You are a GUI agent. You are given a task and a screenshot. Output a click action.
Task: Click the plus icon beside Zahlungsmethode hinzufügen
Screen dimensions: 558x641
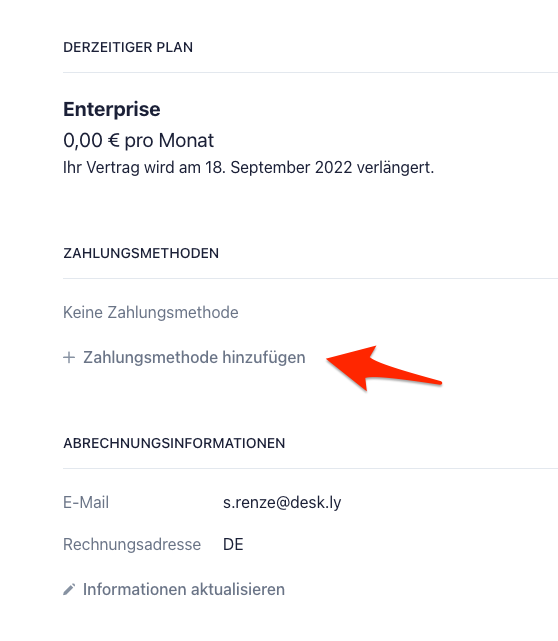(69, 357)
